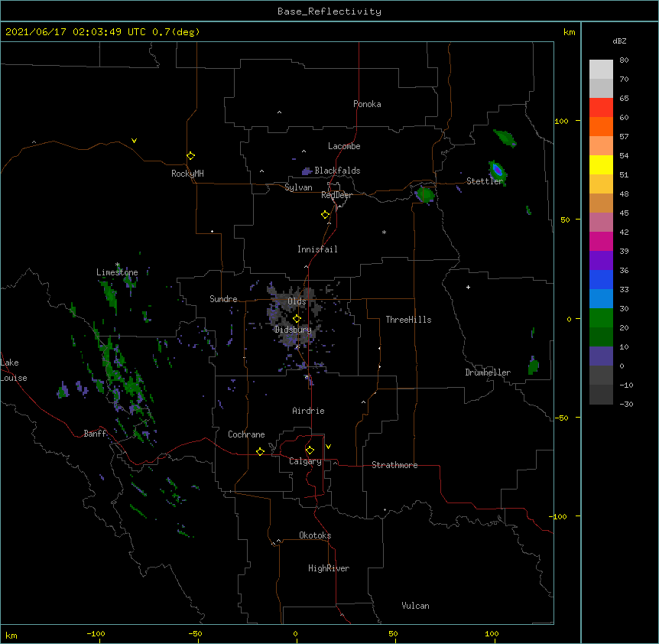Click the -50 tick on bottom axis
This screenshot has height=644, width=659.
196,633
